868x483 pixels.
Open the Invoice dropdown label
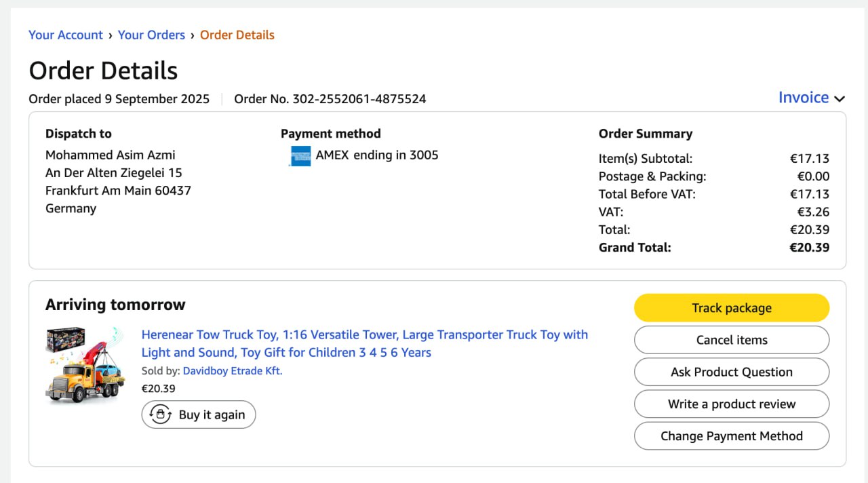[x=803, y=98]
